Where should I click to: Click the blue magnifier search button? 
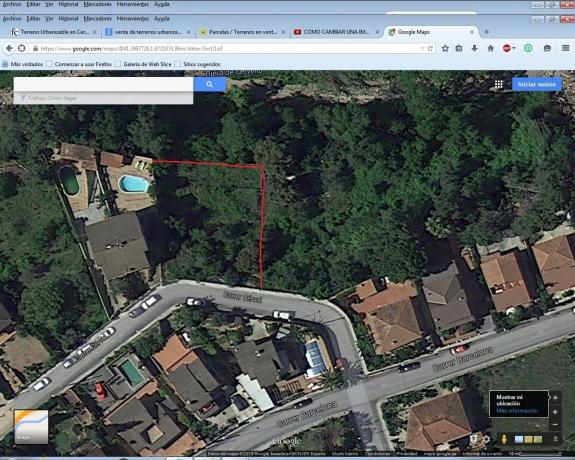(209, 84)
